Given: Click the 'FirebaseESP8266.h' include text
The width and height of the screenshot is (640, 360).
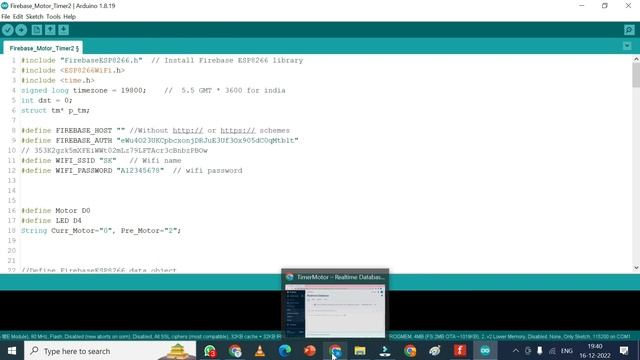Looking at the screenshot, I should [102, 60].
